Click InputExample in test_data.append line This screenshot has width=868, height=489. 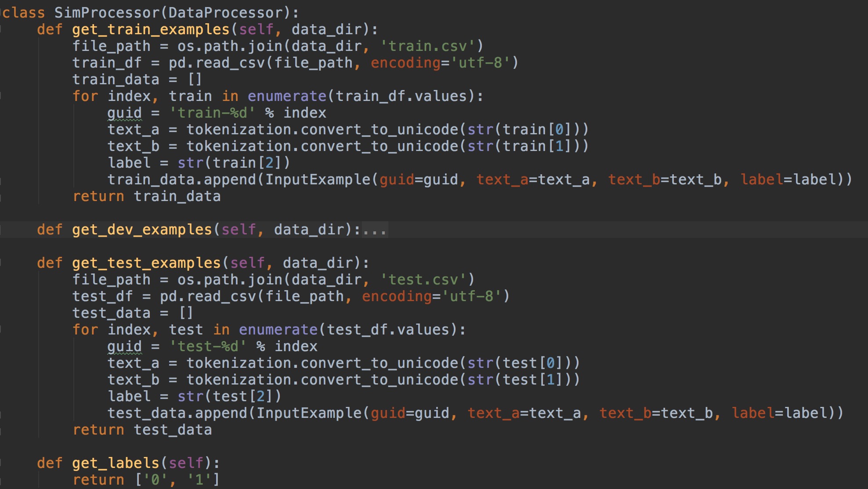309,413
